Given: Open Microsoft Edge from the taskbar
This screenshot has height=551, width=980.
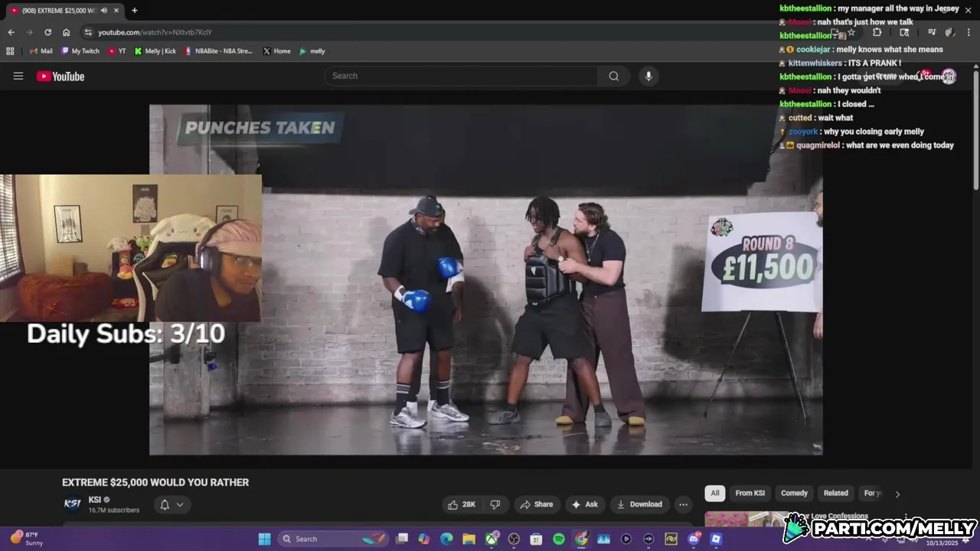Looking at the screenshot, I should click(446, 539).
